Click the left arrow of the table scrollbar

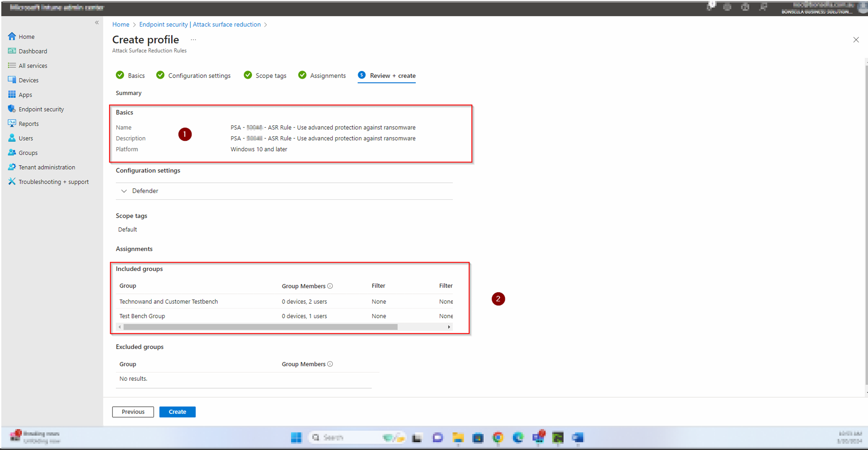click(120, 327)
